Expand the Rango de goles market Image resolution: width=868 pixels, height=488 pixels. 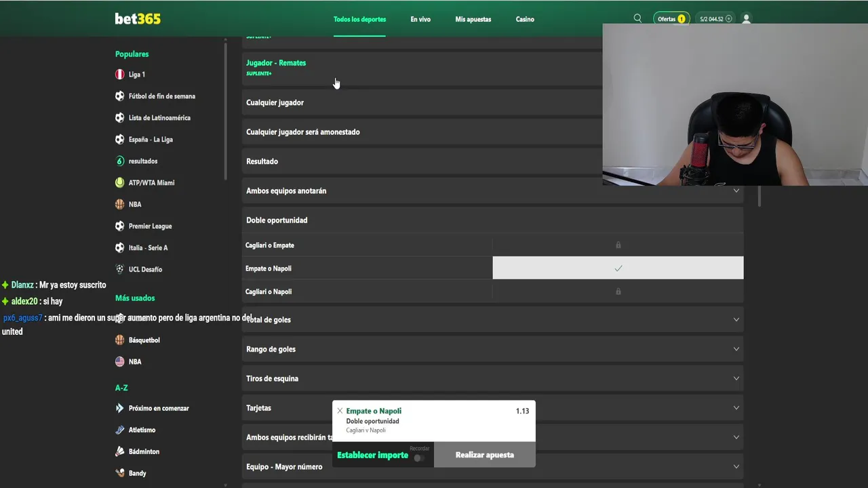(492, 349)
